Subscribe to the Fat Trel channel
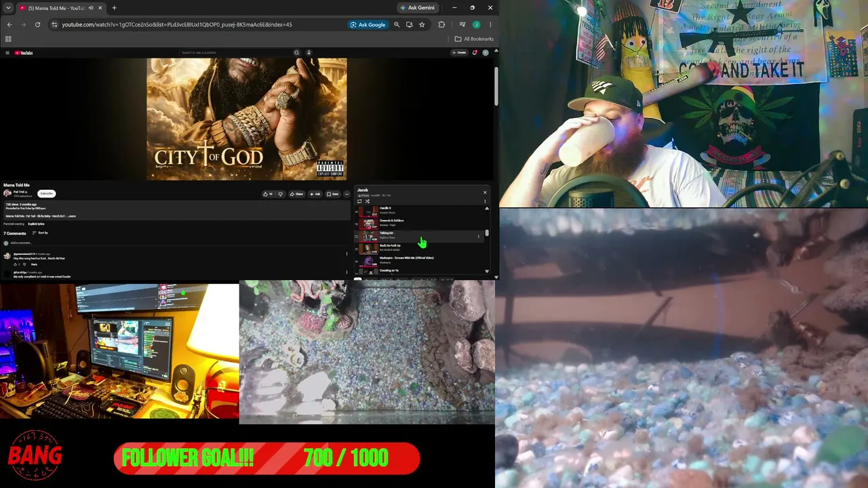This screenshot has height=488, width=868. click(x=46, y=193)
